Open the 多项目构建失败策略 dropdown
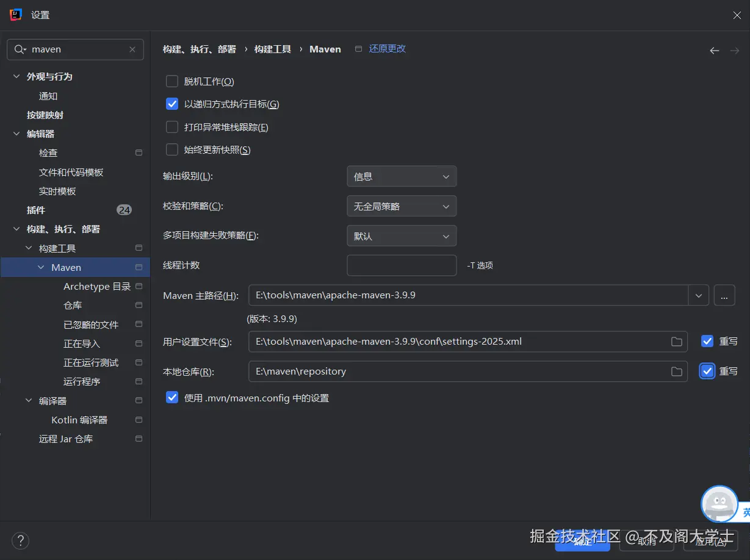Image resolution: width=750 pixels, height=560 pixels. pyautogui.click(x=402, y=236)
